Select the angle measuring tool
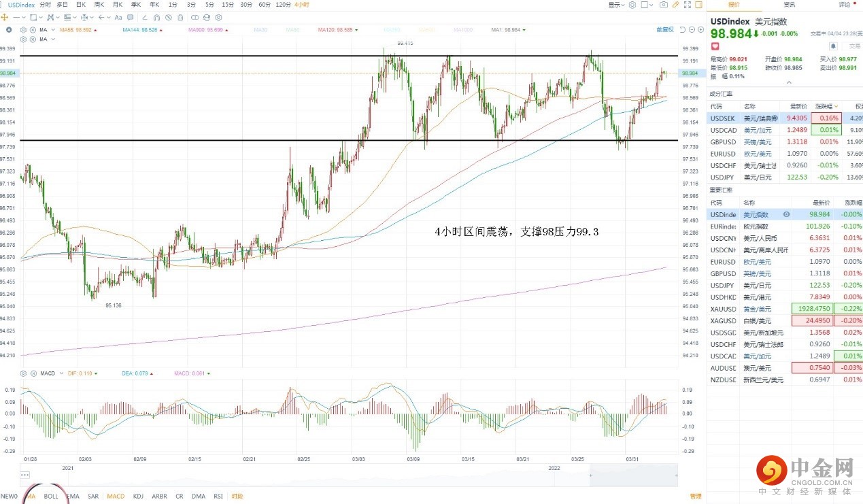Image resolution: width=863 pixels, height=504 pixels. (145, 18)
